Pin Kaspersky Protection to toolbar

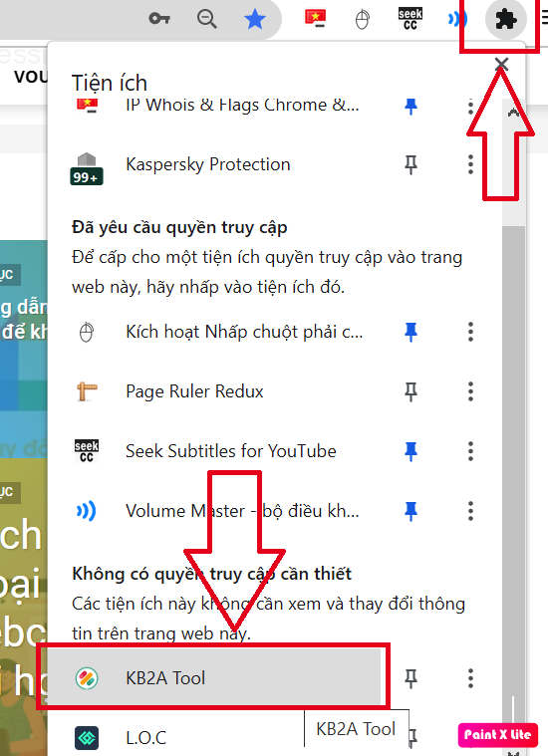pyautogui.click(x=411, y=164)
